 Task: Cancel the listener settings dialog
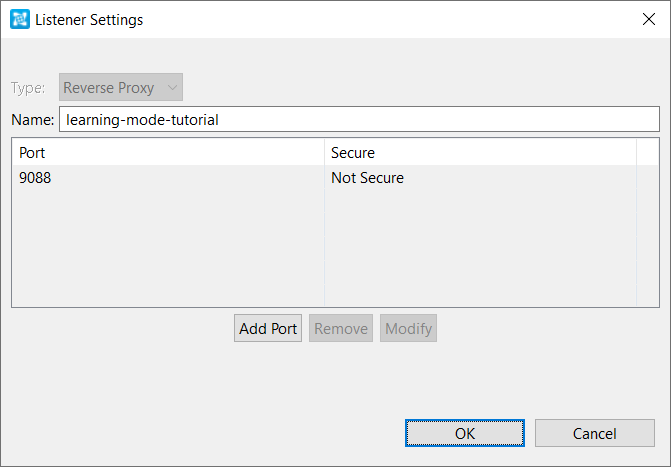pos(595,433)
